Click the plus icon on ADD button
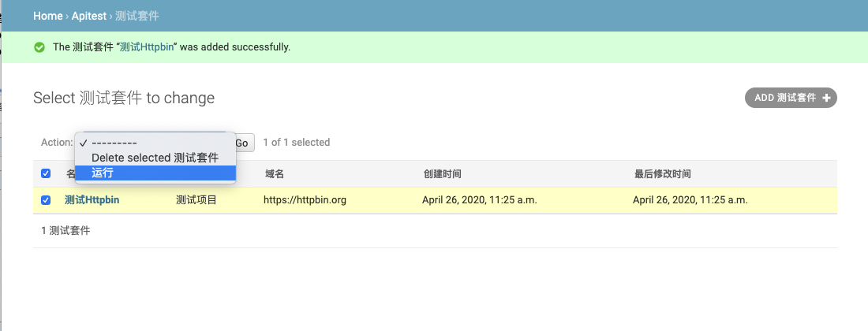Screen dimensions: 868x331 click(826, 98)
